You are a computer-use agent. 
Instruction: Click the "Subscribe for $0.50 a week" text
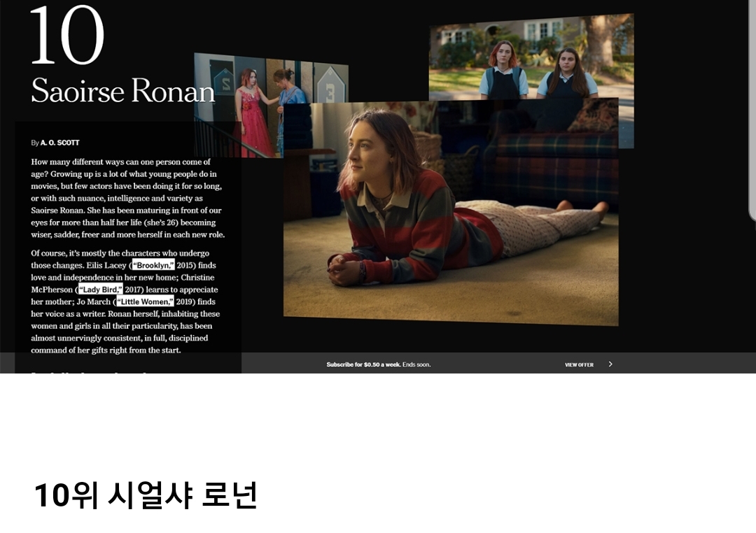pyautogui.click(x=363, y=365)
